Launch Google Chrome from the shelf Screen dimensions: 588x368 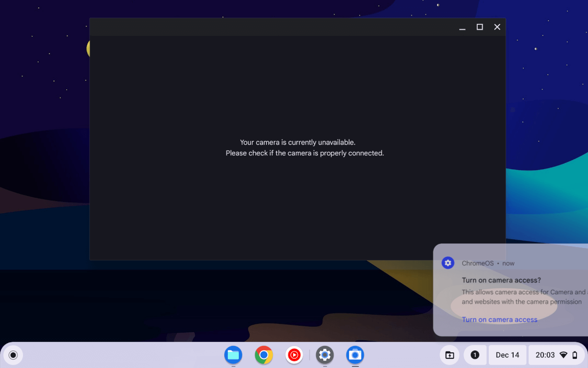point(263,355)
